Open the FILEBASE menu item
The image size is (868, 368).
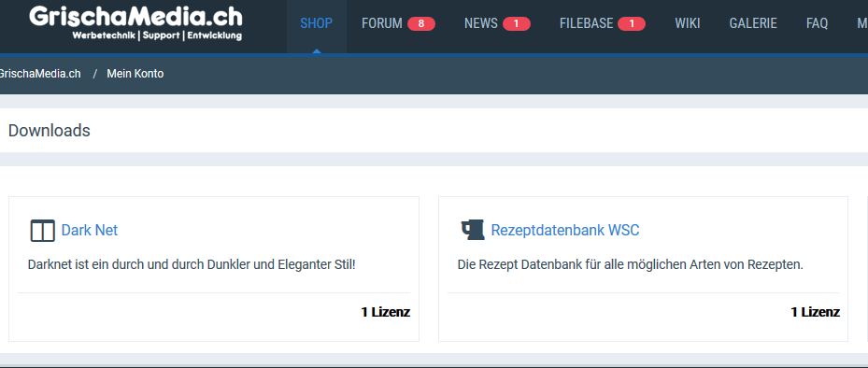click(586, 23)
